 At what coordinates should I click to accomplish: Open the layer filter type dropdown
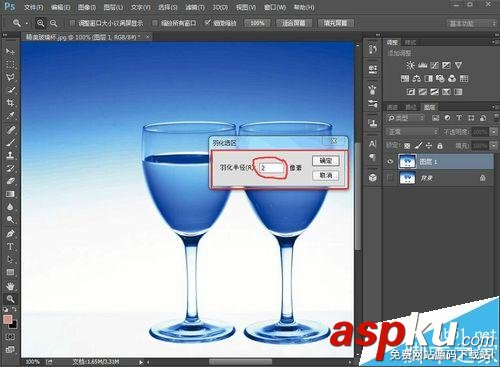(x=406, y=118)
